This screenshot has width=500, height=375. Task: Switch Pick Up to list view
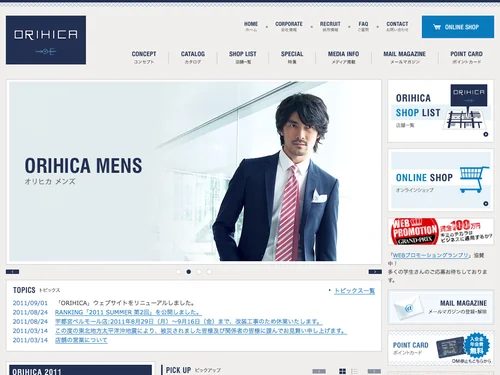click(x=354, y=371)
